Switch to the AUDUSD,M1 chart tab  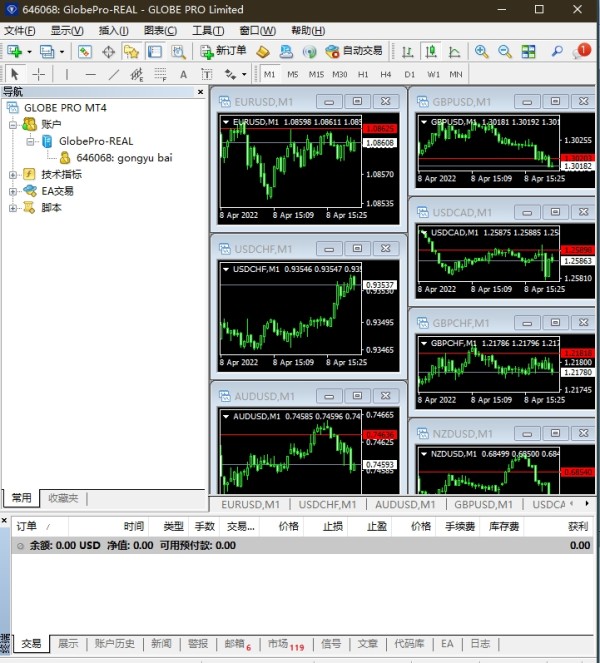click(405, 504)
